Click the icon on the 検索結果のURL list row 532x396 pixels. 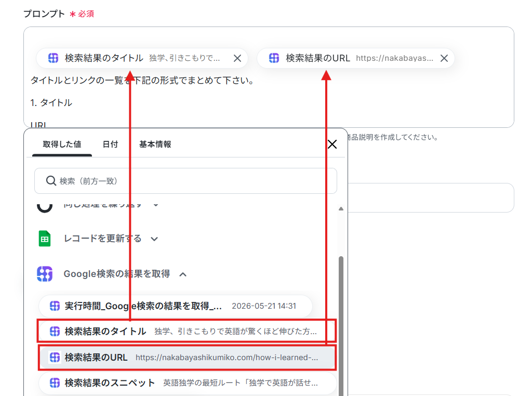tap(55, 358)
